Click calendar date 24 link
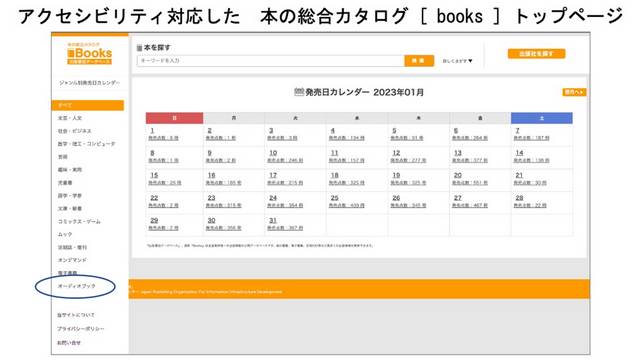The image size is (640, 360). point(273,198)
